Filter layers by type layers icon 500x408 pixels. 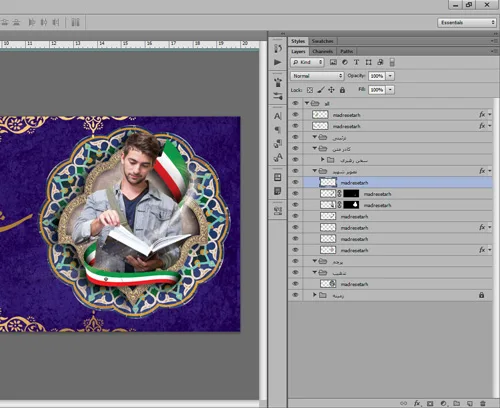coord(356,62)
